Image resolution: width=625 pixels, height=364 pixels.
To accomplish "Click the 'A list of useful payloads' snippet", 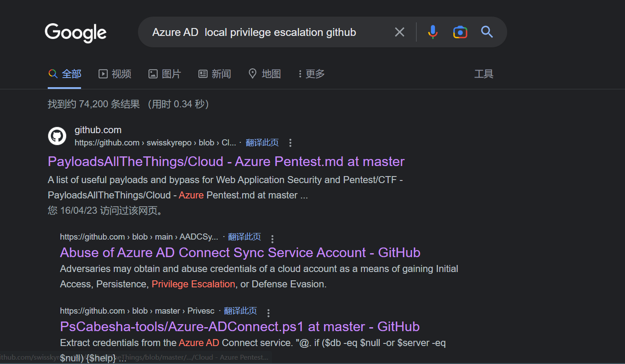I will [x=225, y=187].
